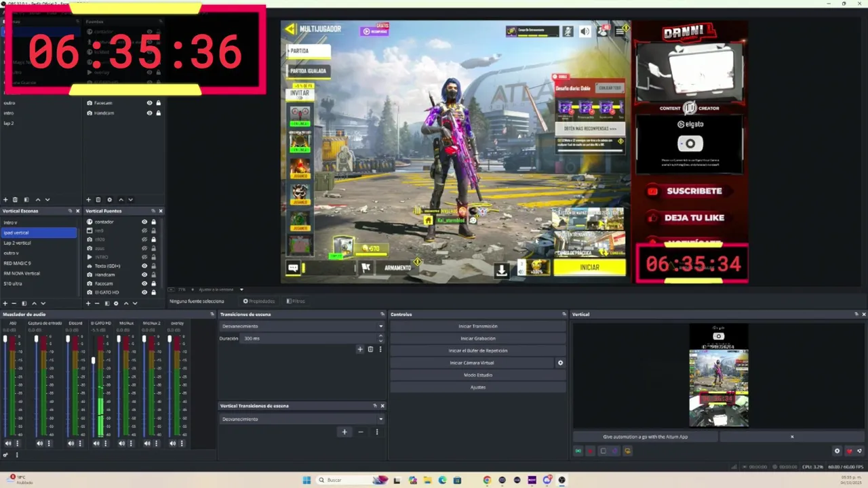
Task: Open transition properties three-dot menu
Action: [x=380, y=349]
